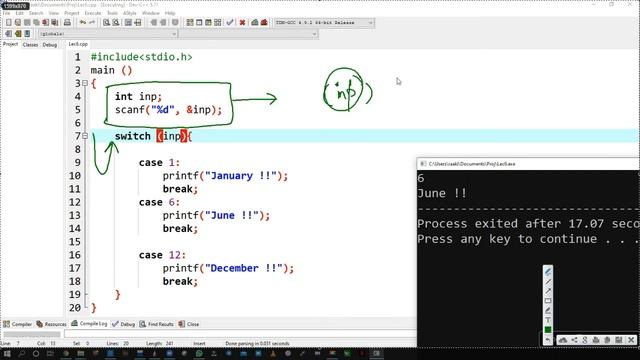This screenshot has height=360, width=640.
Task: Click the Replace magnifier icon
Action: click(116, 22)
